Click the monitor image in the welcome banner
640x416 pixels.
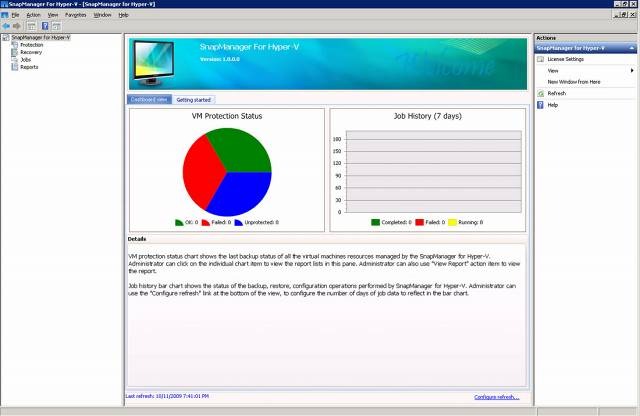pos(154,63)
